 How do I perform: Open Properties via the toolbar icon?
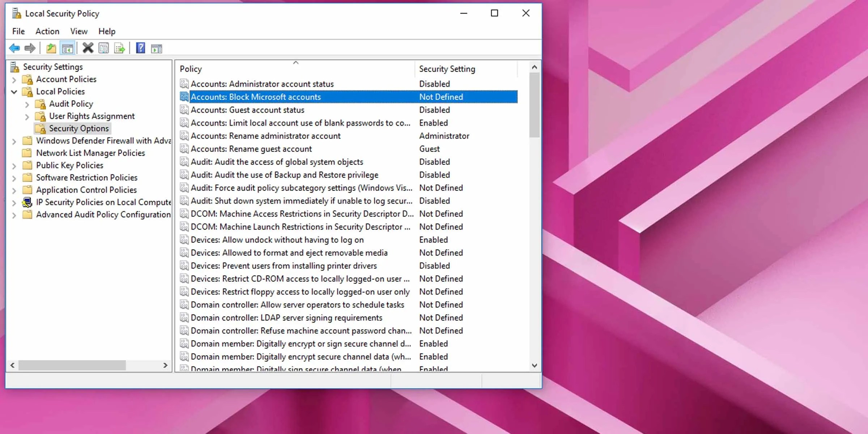coord(104,48)
